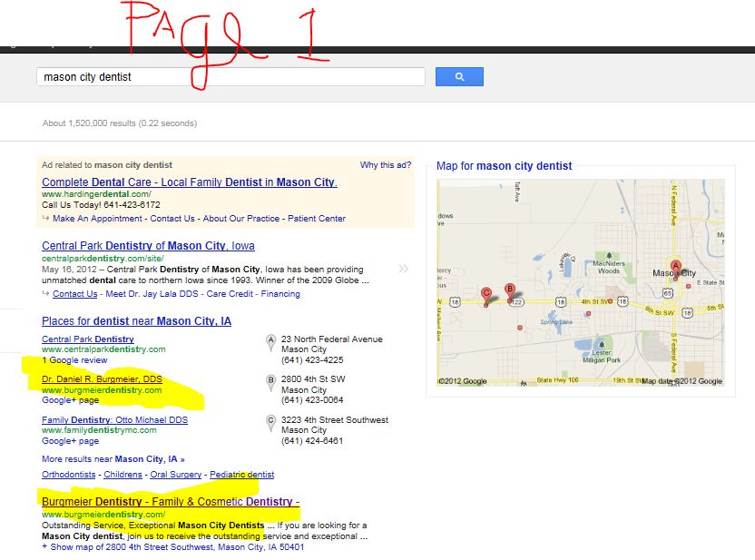Open Dr. Daniel R. Burgmeier, DDS listing

pos(102,379)
